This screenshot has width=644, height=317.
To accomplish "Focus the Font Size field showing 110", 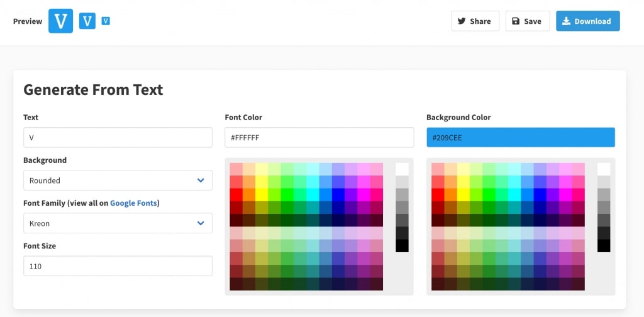I will point(118,266).
